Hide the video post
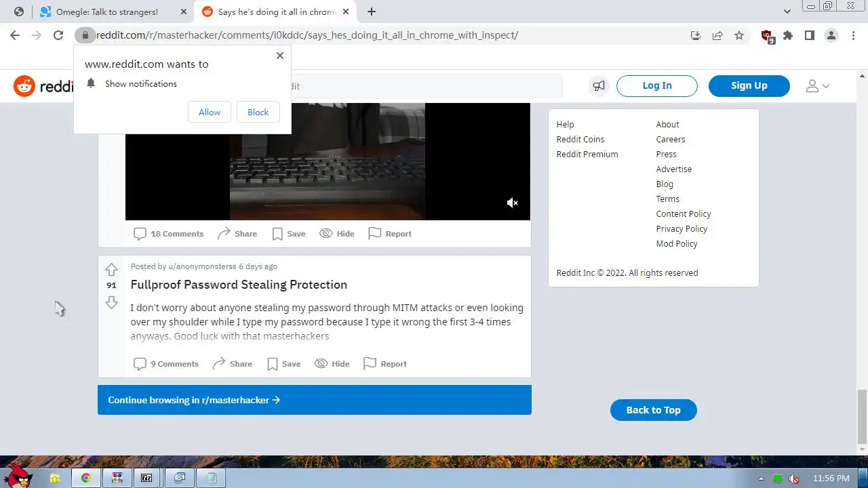The image size is (868, 488). tap(337, 234)
